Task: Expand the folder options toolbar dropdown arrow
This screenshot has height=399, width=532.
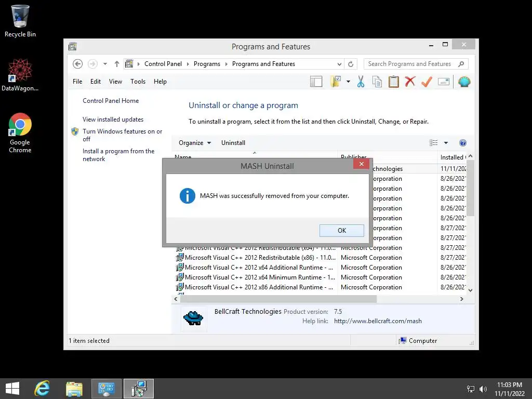Action: pyautogui.click(x=348, y=82)
